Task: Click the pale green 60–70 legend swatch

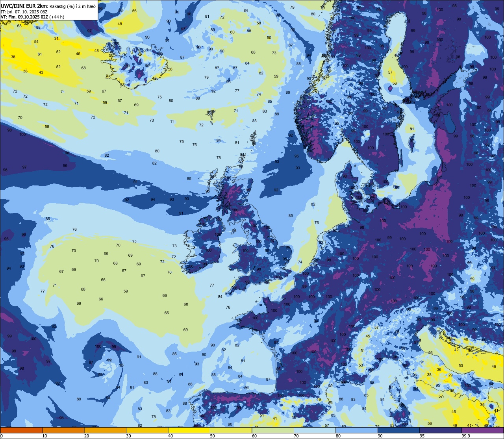Action: tap(273, 430)
